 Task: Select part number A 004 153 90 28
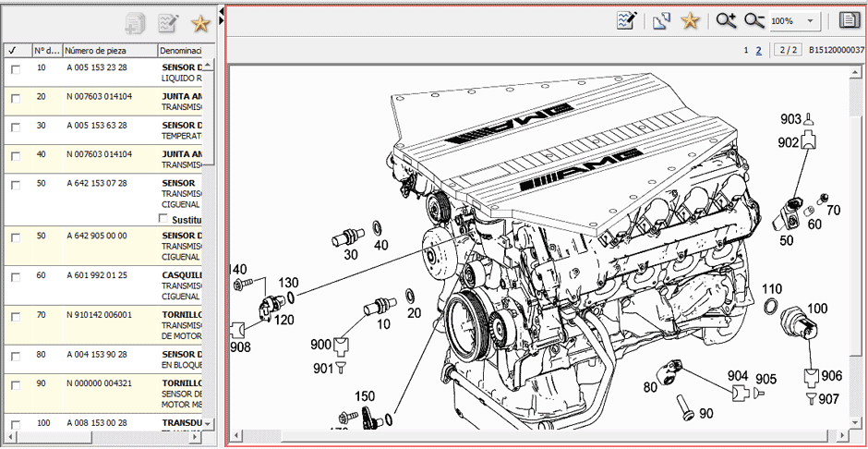point(96,355)
